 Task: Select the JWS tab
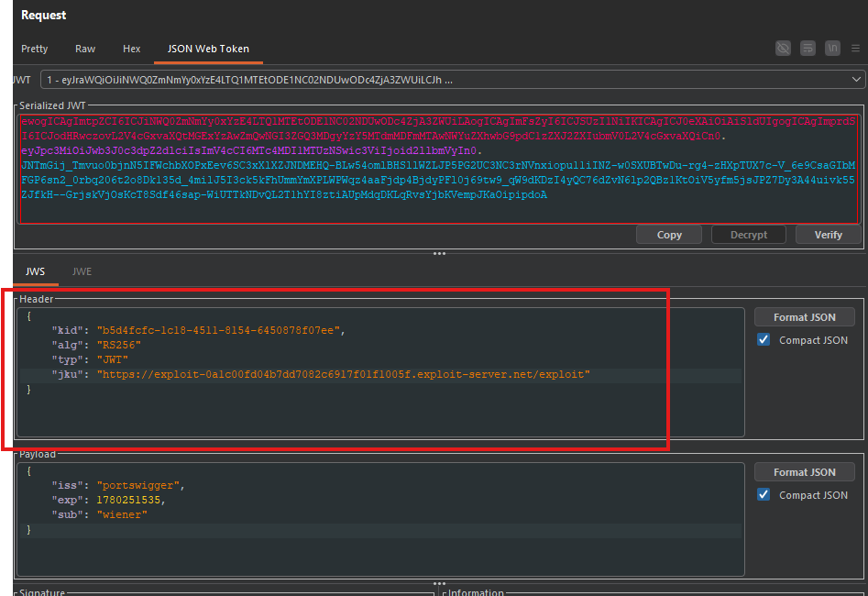point(36,271)
